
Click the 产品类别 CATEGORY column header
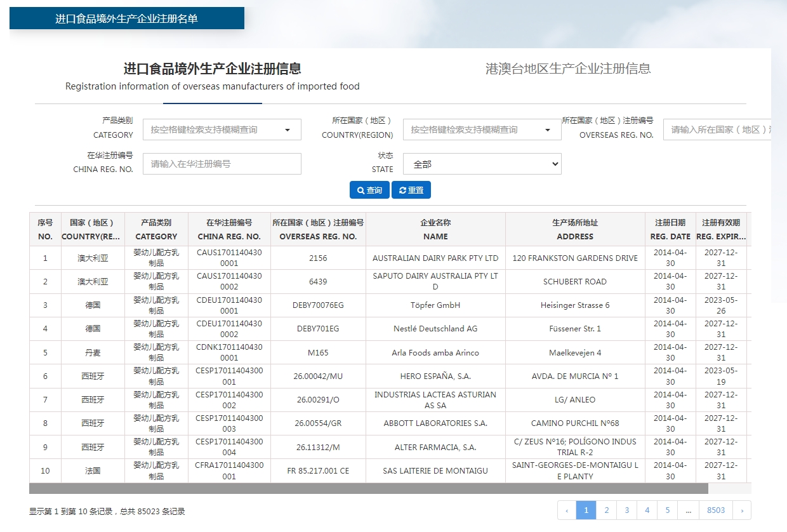click(156, 230)
